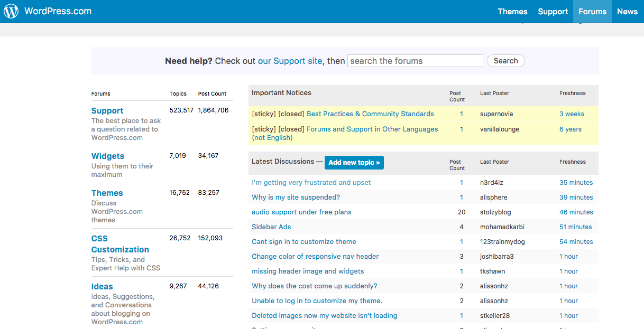Click the '3 weeks' freshness link
Viewport: 644px width, 329px height.
pyautogui.click(x=572, y=114)
